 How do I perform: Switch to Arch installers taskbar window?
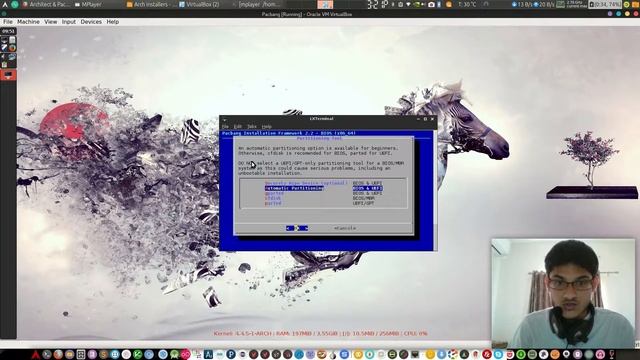(151, 4)
